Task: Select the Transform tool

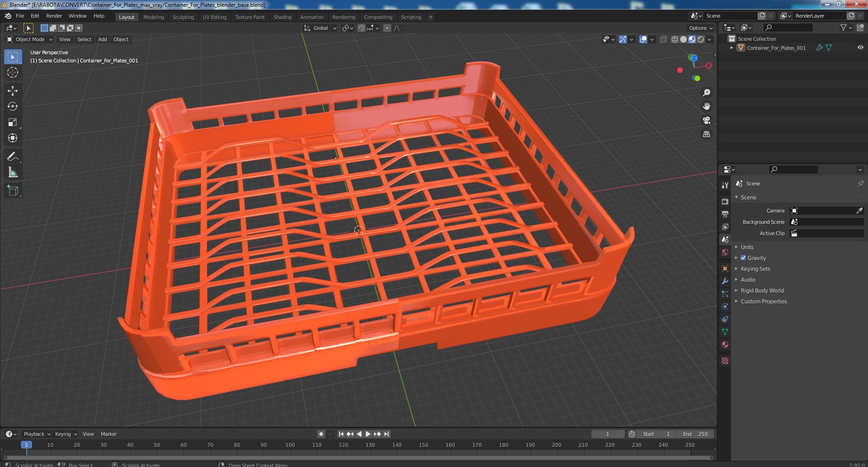Action: click(x=13, y=138)
